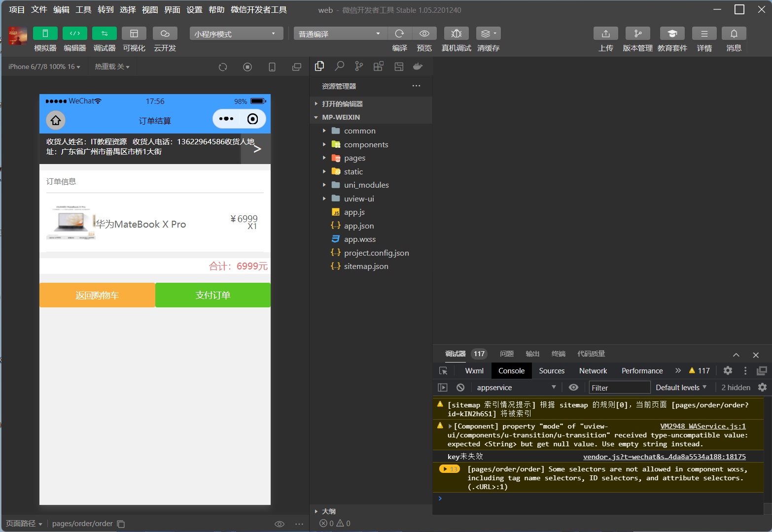772x532 pixels.
Task: Click the split editor layout icon
Action: pos(399,66)
